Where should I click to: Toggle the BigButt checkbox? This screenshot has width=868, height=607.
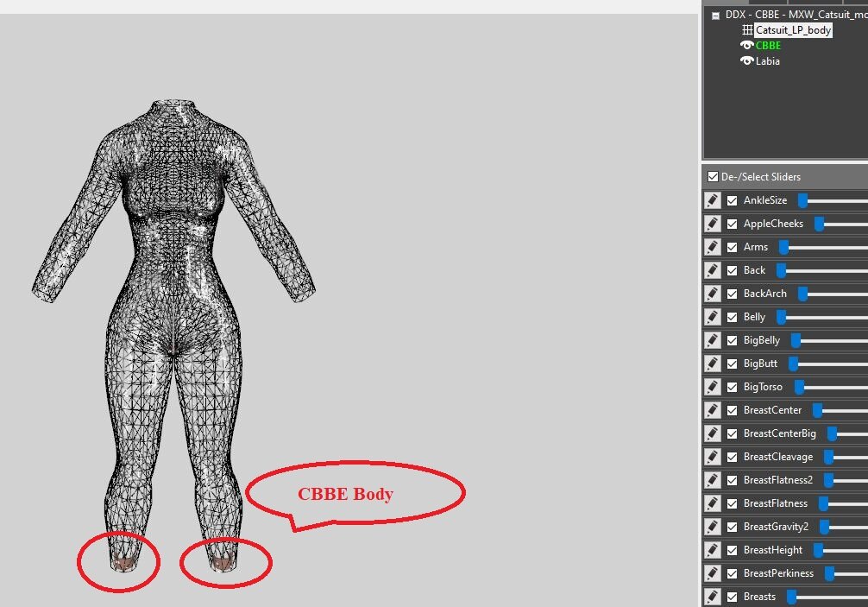point(732,364)
